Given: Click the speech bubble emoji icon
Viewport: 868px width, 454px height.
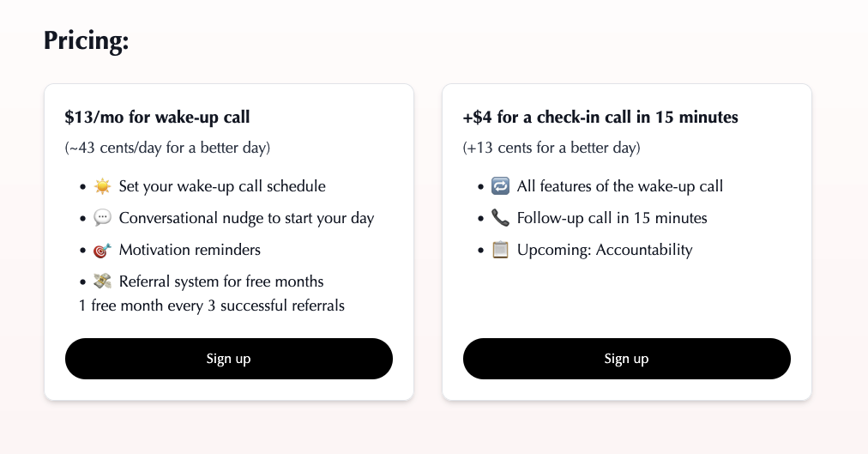Looking at the screenshot, I should point(103,219).
